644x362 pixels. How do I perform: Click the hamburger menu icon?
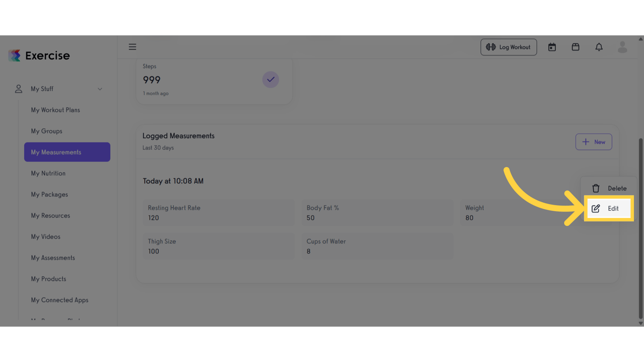click(132, 47)
